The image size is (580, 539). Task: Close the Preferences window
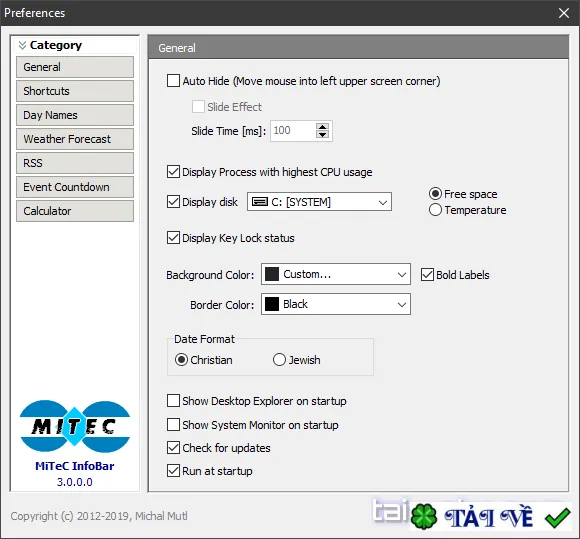pos(564,13)
